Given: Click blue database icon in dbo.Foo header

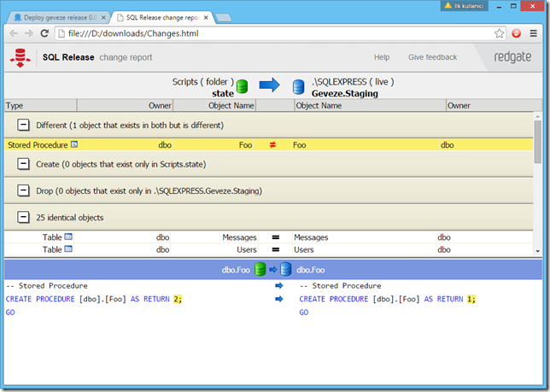Looking at the screenshot, I should click(286, 269).
